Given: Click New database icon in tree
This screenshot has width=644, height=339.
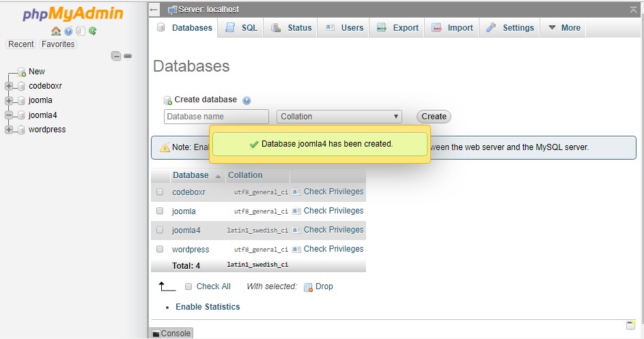Looking at the screenshot, I should pos(22,72).
